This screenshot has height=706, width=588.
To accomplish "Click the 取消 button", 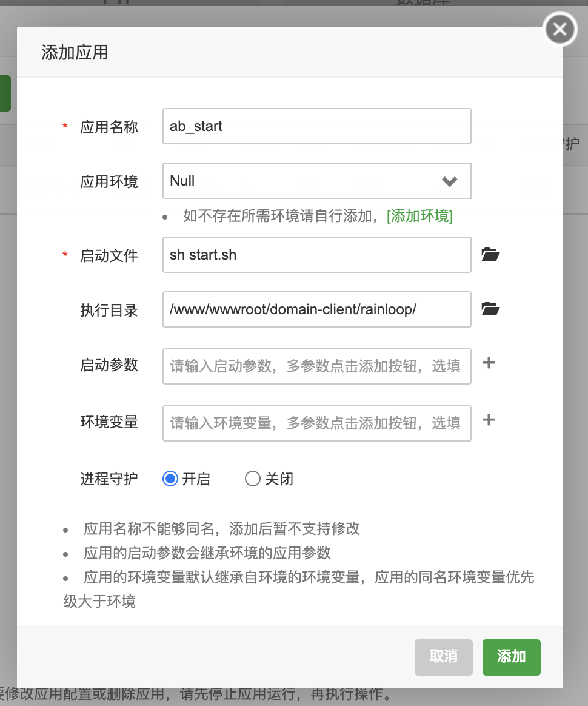I will 444,657.
